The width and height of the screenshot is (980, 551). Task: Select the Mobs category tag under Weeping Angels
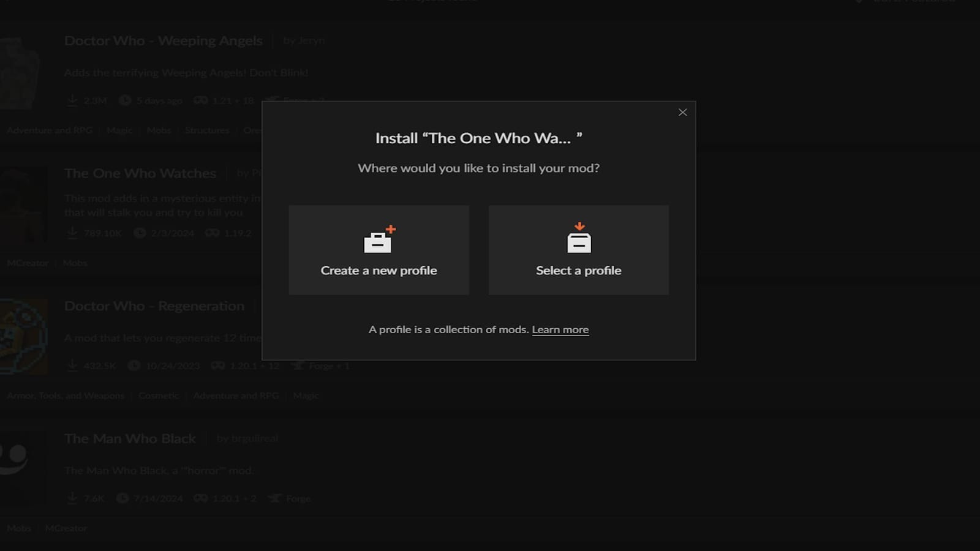[x=158, y=130]
